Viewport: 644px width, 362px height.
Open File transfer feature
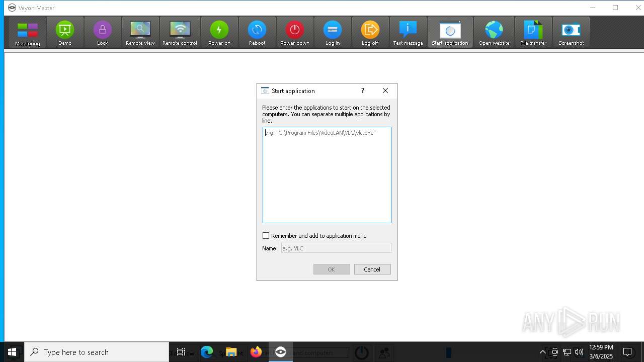point(533,33)
